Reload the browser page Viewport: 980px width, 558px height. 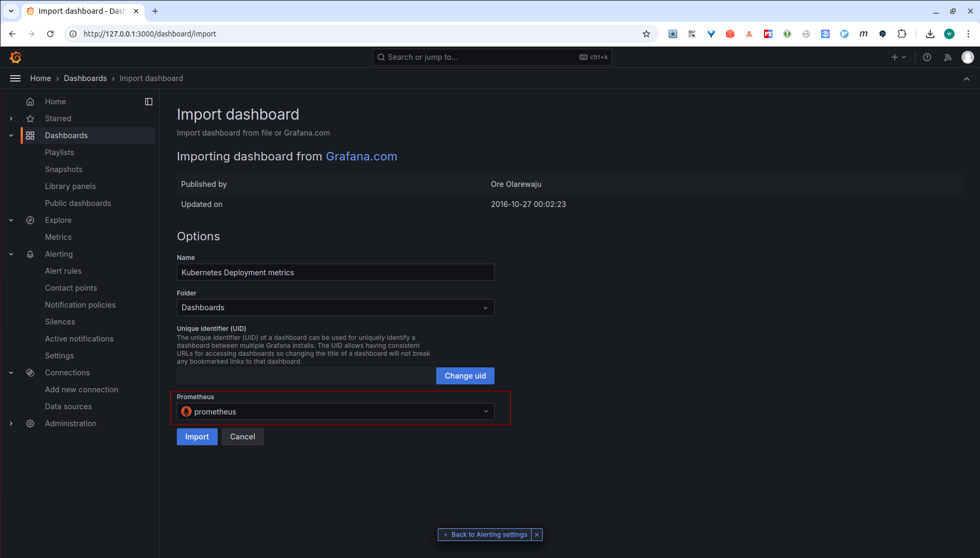50,34
